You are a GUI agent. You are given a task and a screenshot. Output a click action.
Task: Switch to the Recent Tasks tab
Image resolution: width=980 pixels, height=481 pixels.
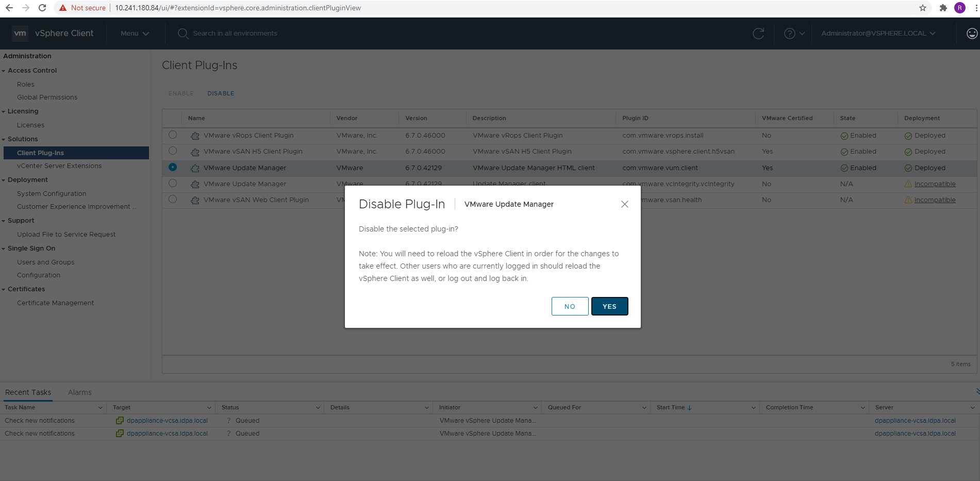click(28, 392)
